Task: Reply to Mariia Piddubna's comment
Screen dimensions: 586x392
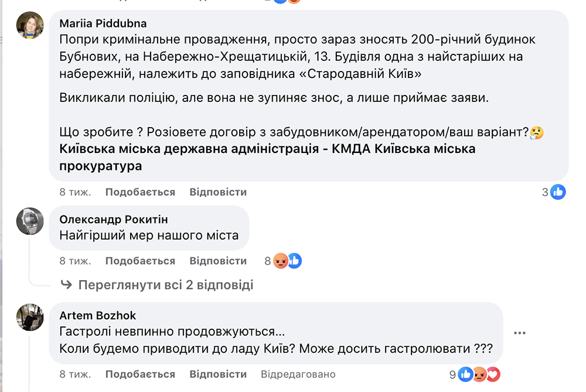Action: tap(218, 192)
